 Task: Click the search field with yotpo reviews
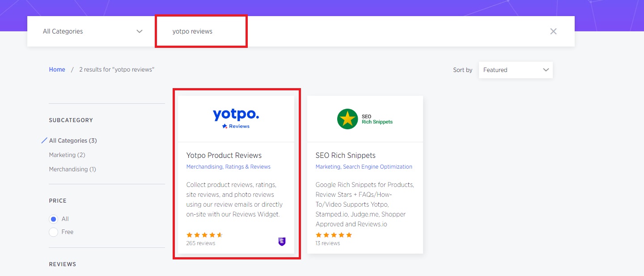[x=201, y=31]
